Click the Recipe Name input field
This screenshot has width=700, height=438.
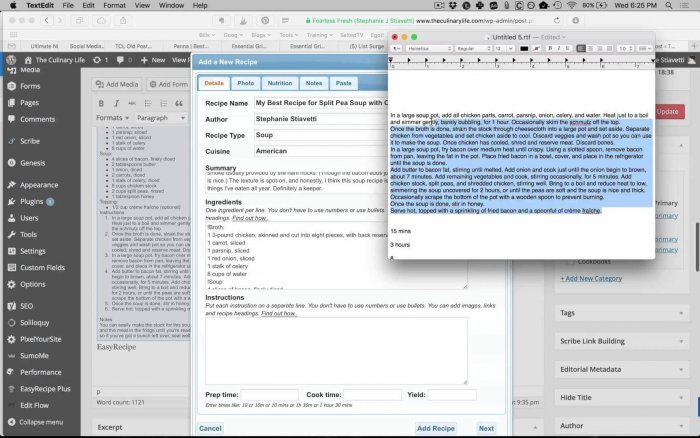321,103
